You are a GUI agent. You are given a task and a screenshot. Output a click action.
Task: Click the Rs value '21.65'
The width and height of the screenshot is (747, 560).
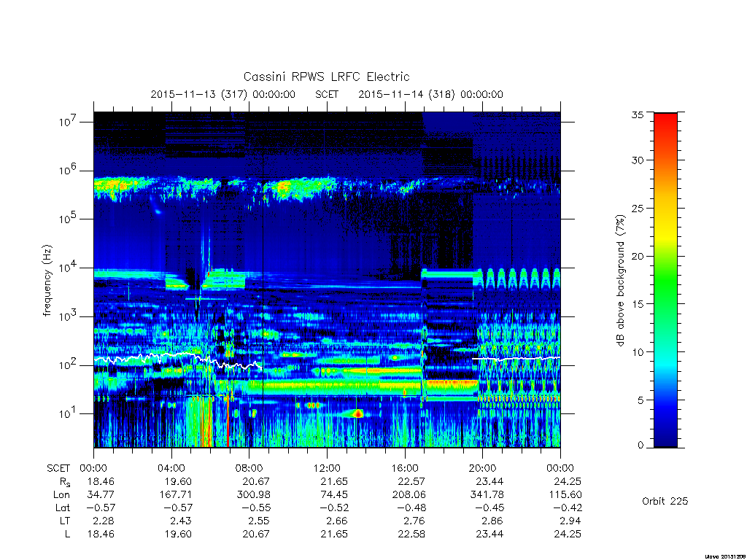click(334, 481)
